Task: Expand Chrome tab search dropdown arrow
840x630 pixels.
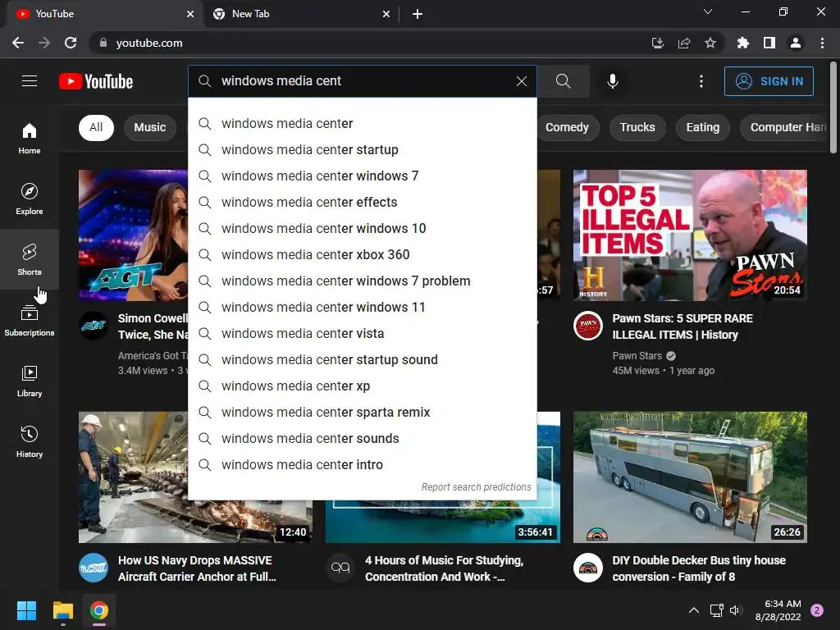Action: pyautogui.click(x=708, y=11)
